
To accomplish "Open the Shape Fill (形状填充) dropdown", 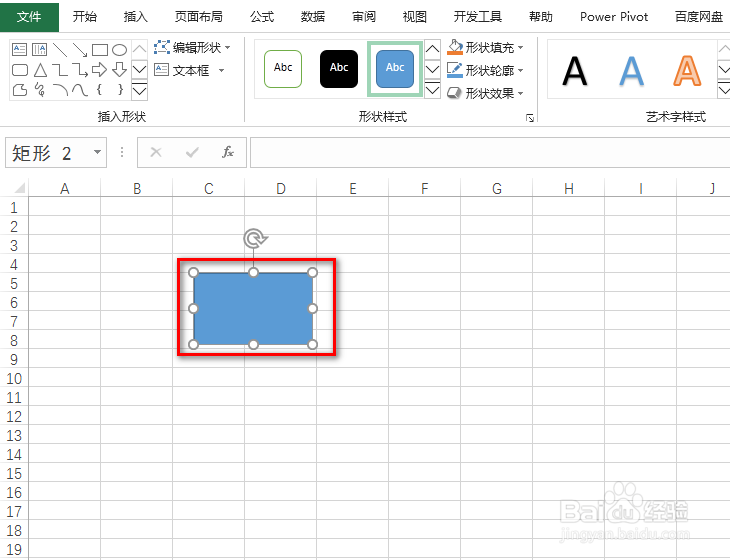I will pos(521,47).
